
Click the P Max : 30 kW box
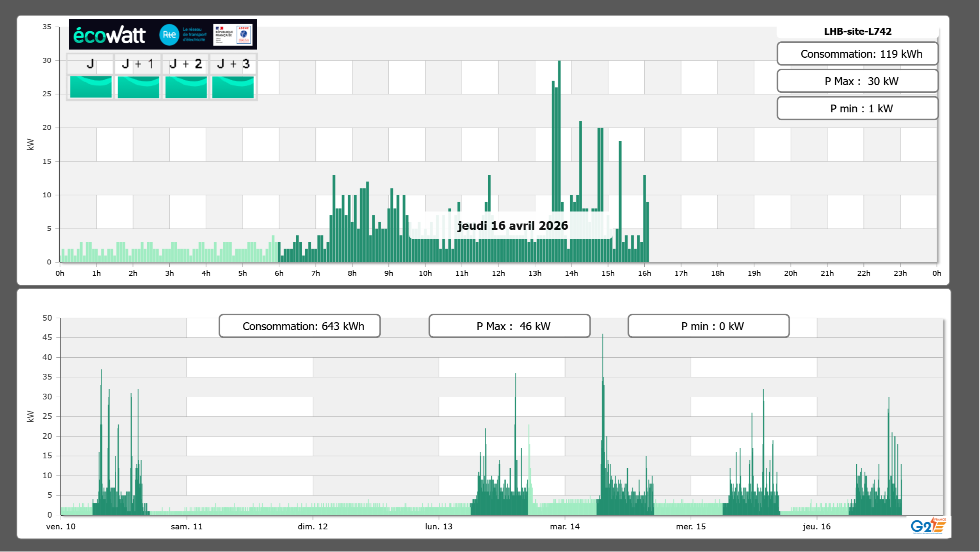pos(857,81)
